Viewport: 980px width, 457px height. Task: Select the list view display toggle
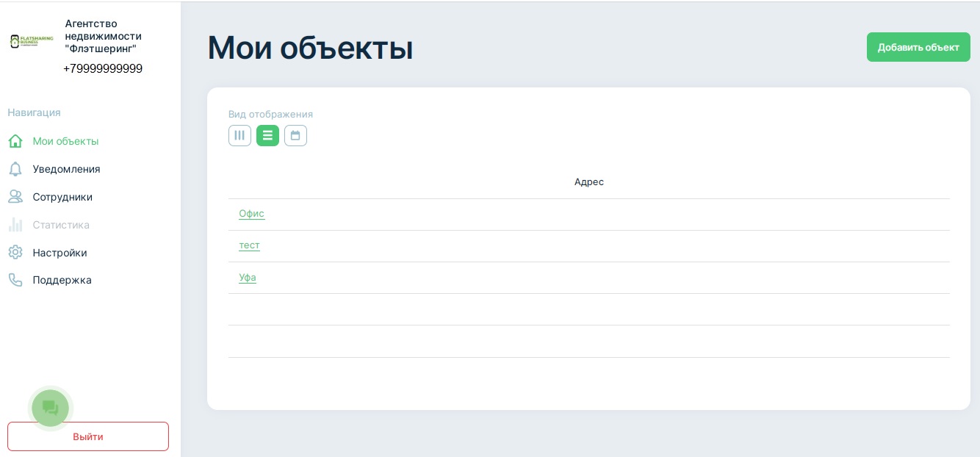(x=267, y=135)
